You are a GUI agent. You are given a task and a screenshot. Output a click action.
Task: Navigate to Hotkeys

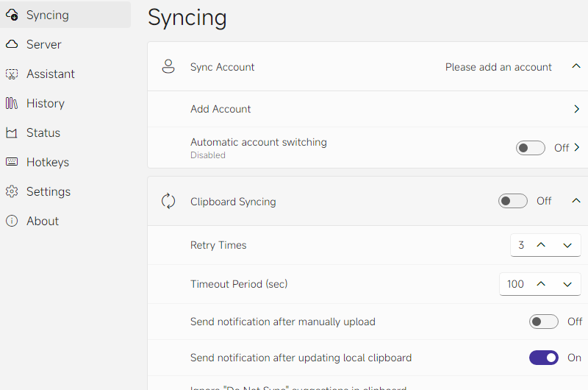pyautogui.click(x=65, y=162)
